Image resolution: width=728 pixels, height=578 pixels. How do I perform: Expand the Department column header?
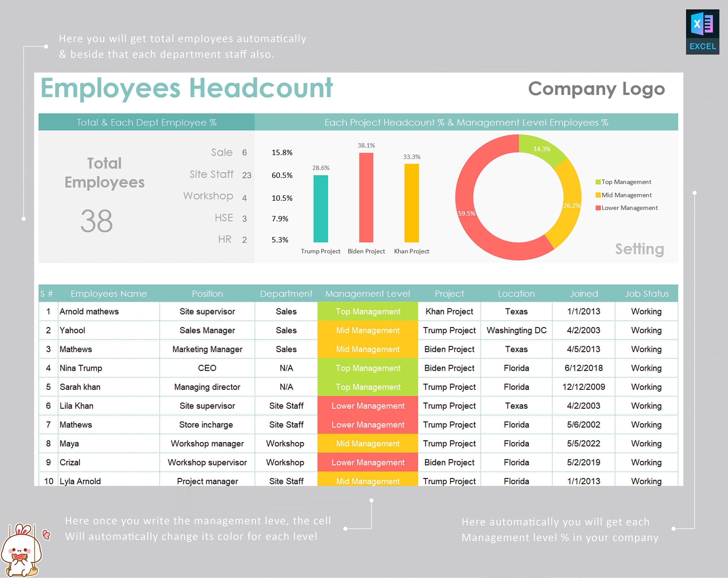click(286, 294)
